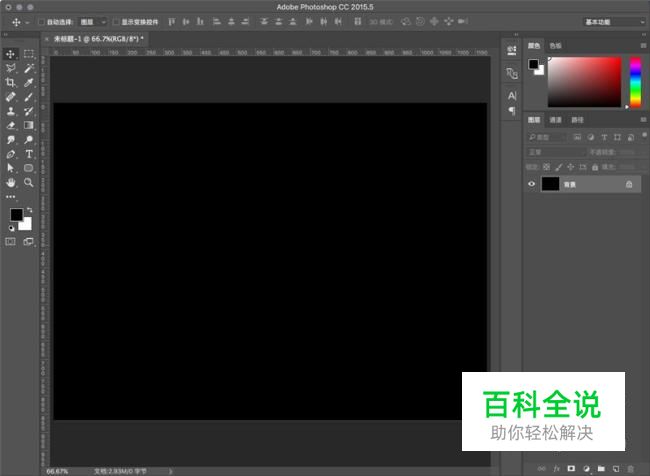This screenshot has width=650, height=476.
Task: Select the Eyedropper tool
Action: 29,83
